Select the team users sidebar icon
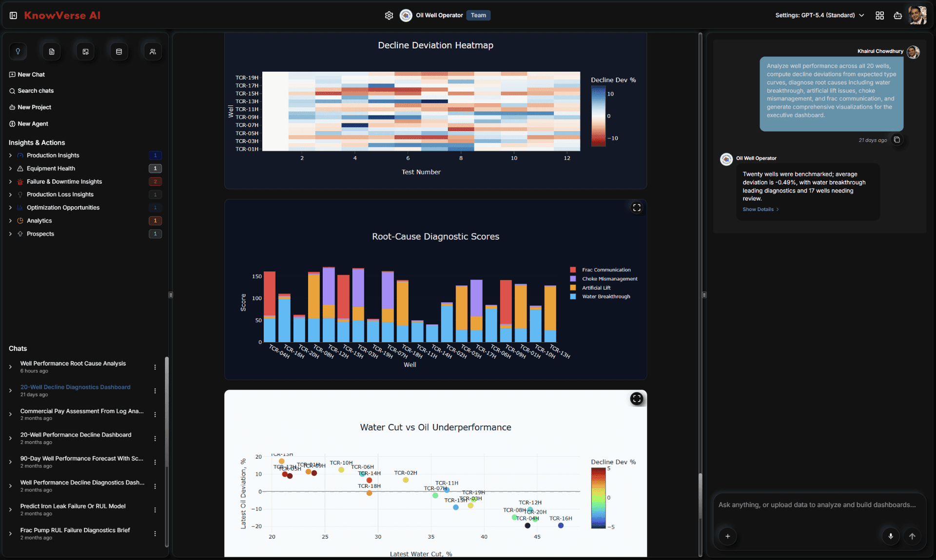 click(153, 52)
